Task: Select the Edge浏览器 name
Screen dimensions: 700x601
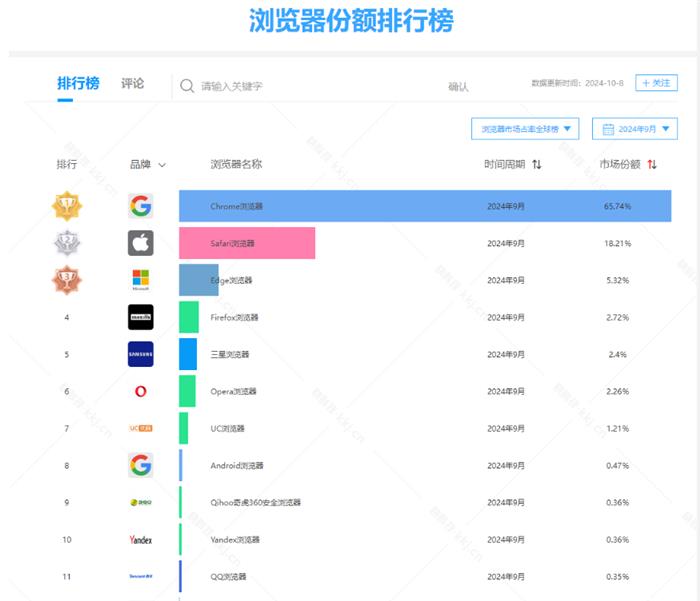Action: [231, 280]
